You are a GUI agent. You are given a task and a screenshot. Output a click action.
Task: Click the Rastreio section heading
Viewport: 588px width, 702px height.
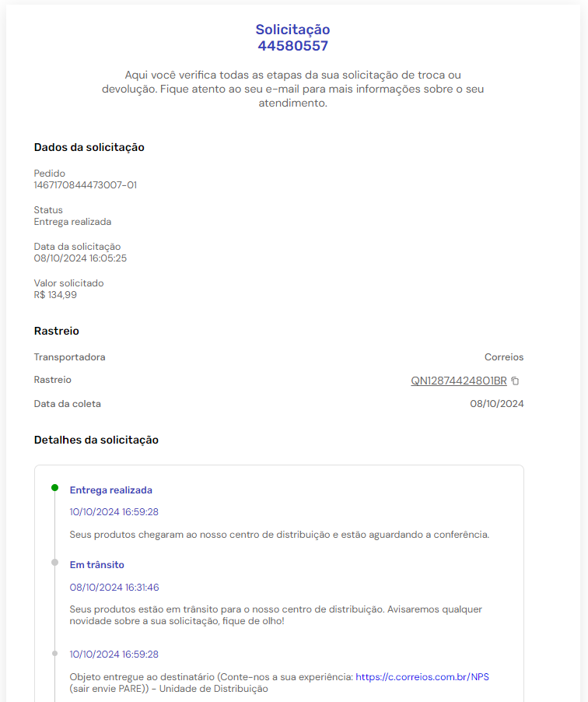[x=56, y=331]
